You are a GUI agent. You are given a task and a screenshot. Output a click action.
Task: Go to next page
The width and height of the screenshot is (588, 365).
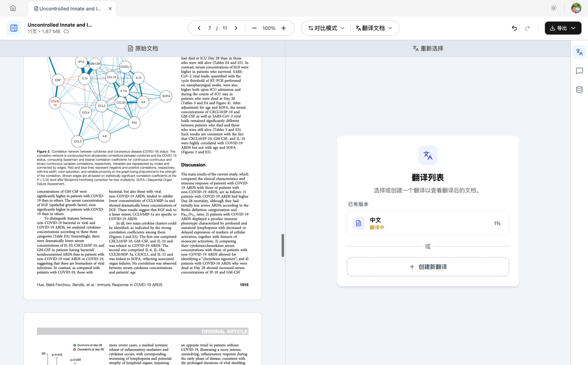click(236, 28)
